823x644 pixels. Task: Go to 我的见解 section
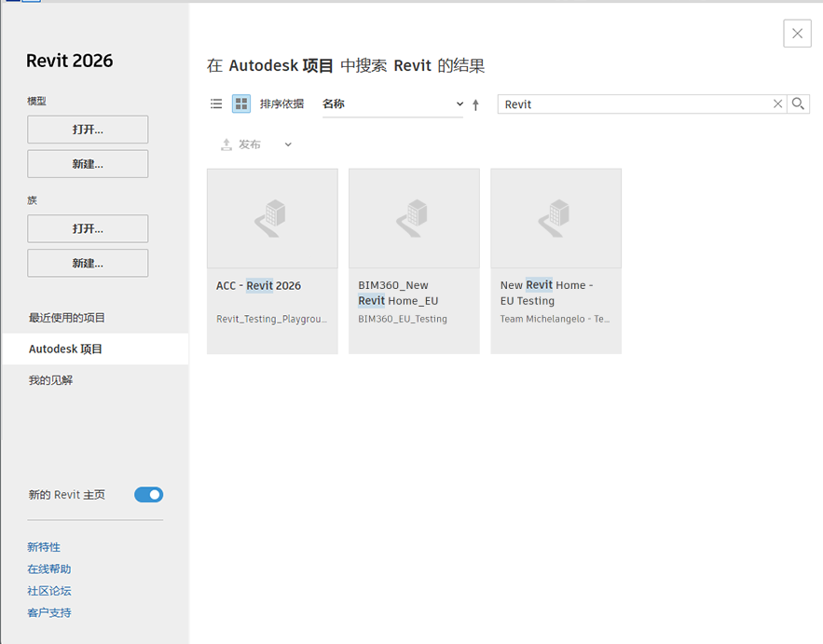click(50, 380)
